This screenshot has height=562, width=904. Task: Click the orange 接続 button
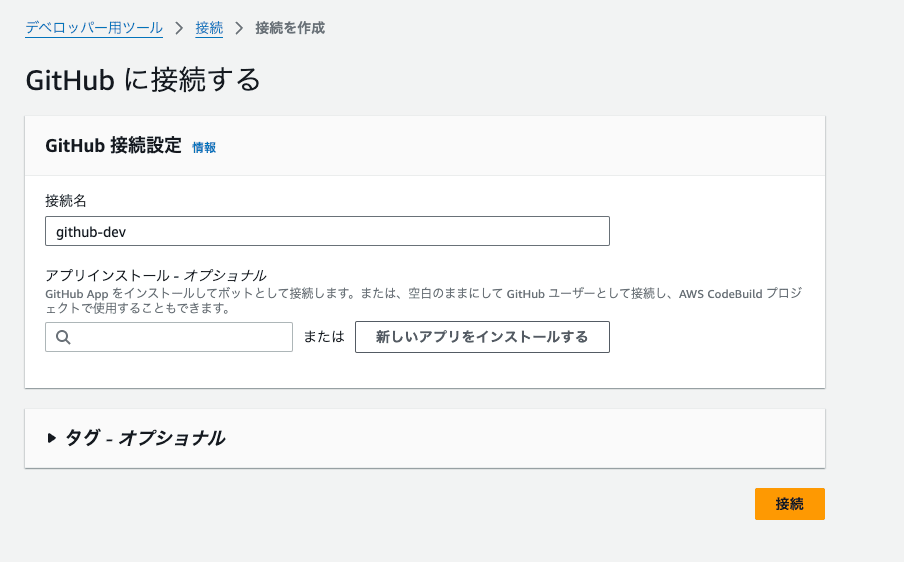click(789, 504)
